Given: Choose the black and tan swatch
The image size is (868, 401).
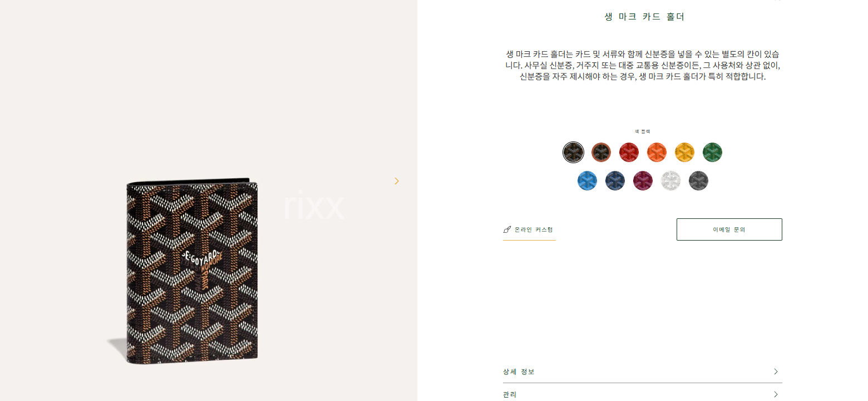Looking at the screenshot, I should [x=601, y=152].
